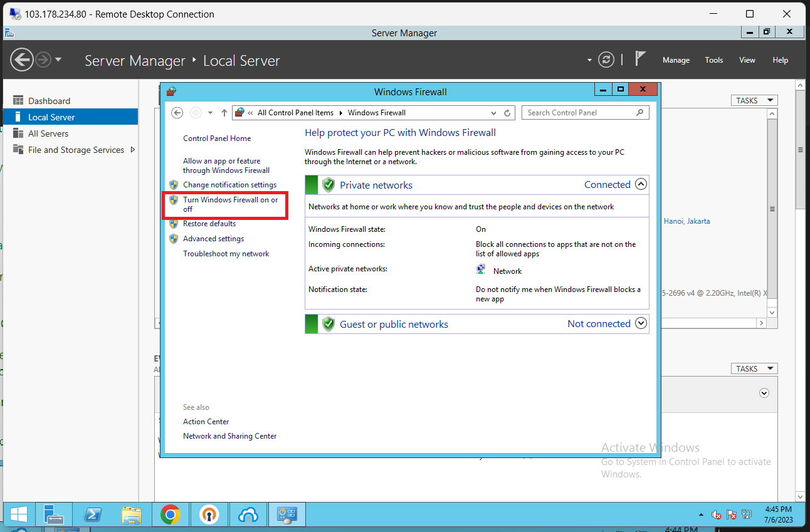
Task: Open Advanced settings link
Action: [x=213, y=239]
